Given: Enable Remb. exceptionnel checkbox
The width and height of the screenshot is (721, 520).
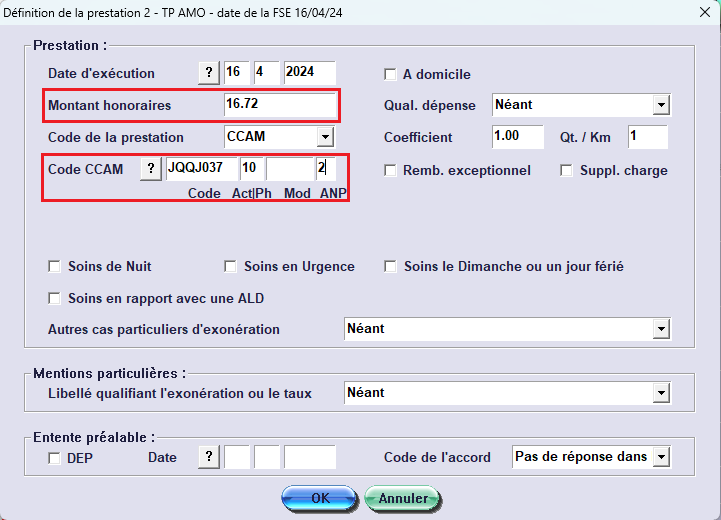Looking at the screenshot, I should [x=390, y=170].
